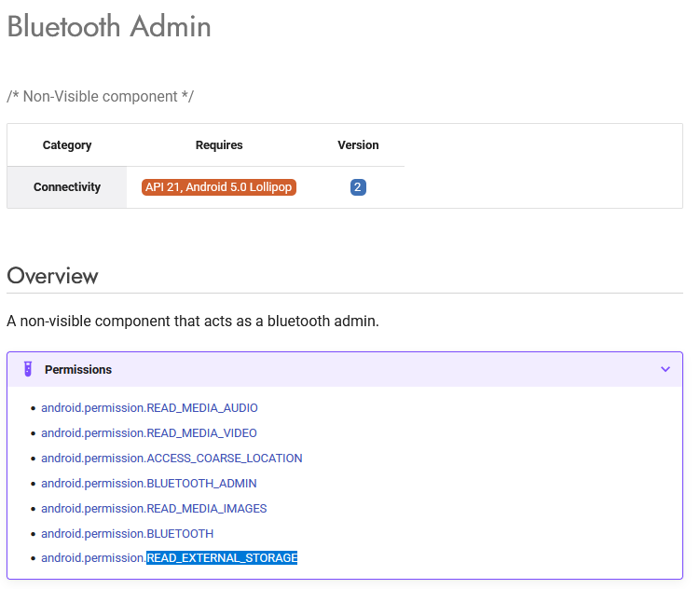Click the Overview section heading
This screenshot has width=700, height=589.
(52, 276)
